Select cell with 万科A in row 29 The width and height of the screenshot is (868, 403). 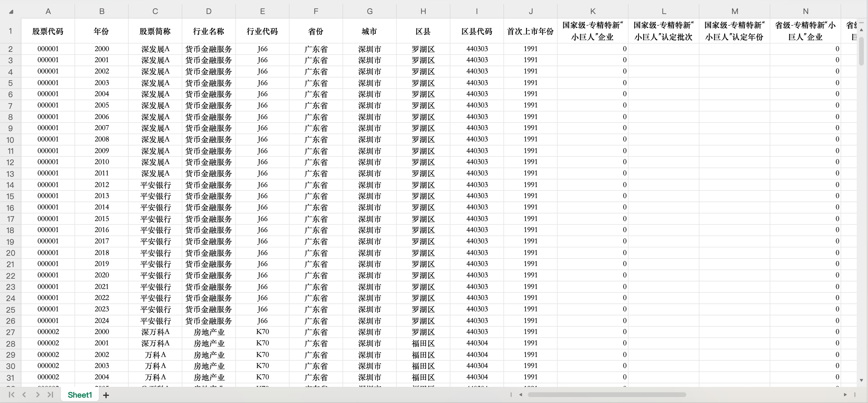[155, 355]
